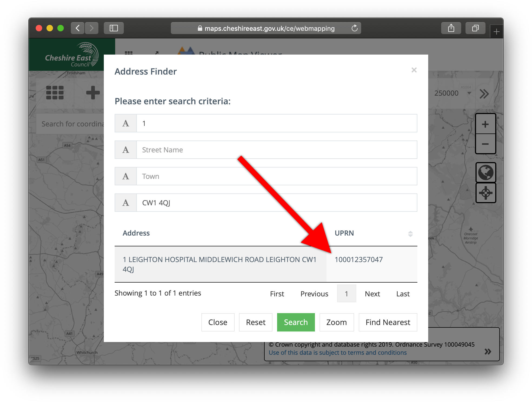Click the globe full extent icon
The image size is (532, 402).
486,172
